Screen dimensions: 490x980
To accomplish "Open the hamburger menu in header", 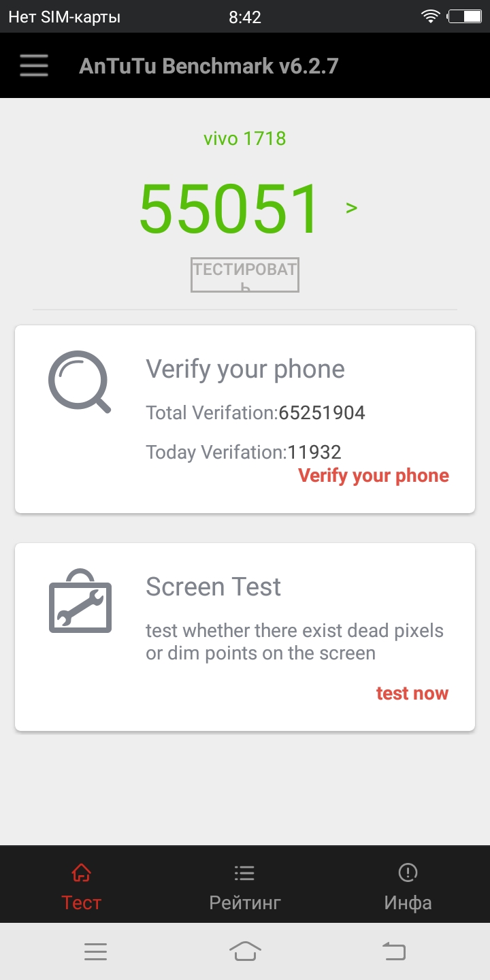I will [34, 65].
